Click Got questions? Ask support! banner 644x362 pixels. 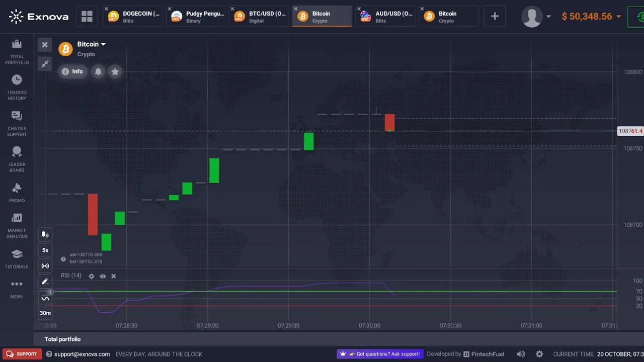pos(381,354)
